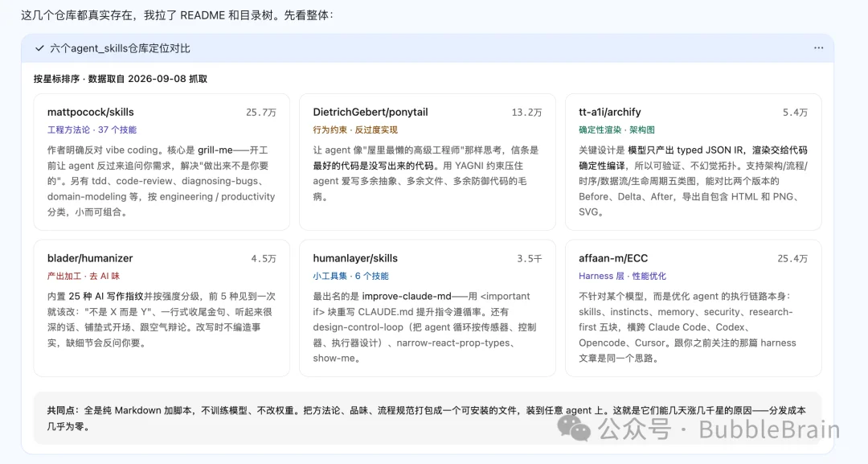868x464 pixels.
Task: Collapse the 六个agent_skills仓库定位对比 header
Action: 428,48
